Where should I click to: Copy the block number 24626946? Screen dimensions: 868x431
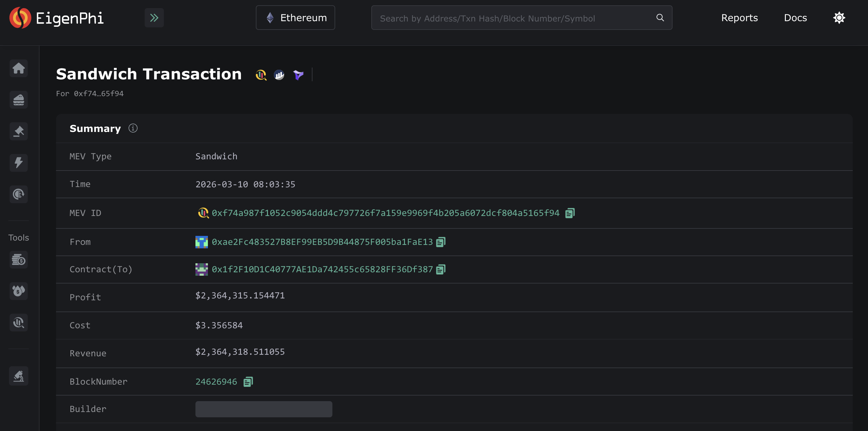click(248, 382)
